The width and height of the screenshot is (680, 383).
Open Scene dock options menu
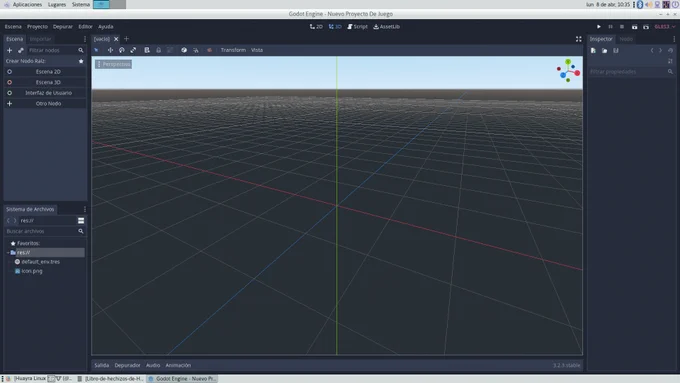coord(85,39)
